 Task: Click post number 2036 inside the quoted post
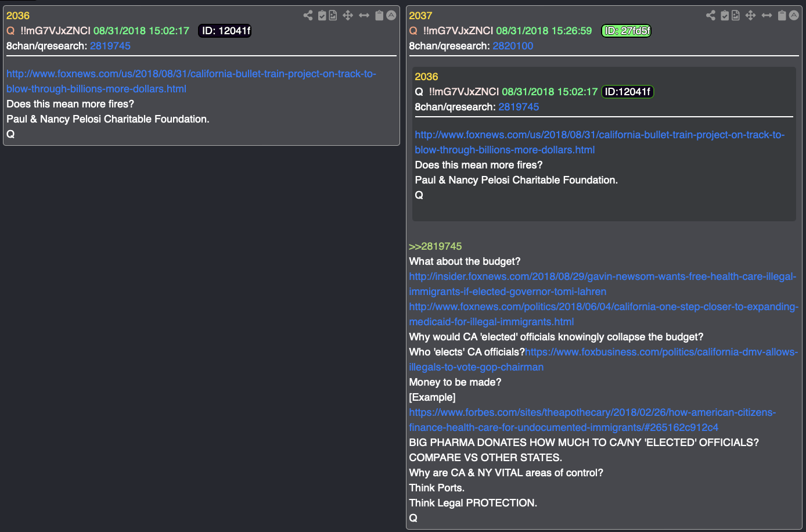coord(426,77)
